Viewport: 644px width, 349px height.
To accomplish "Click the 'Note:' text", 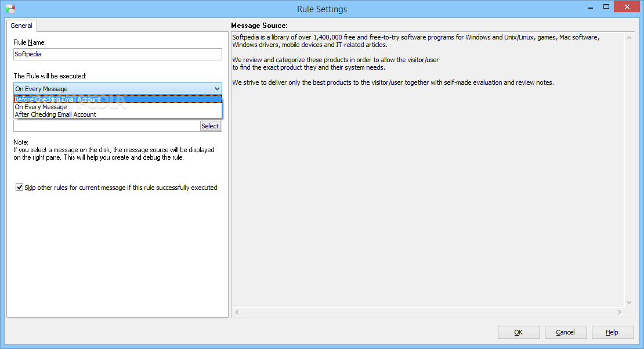I will pyautogui.click(x=21, y=142).
